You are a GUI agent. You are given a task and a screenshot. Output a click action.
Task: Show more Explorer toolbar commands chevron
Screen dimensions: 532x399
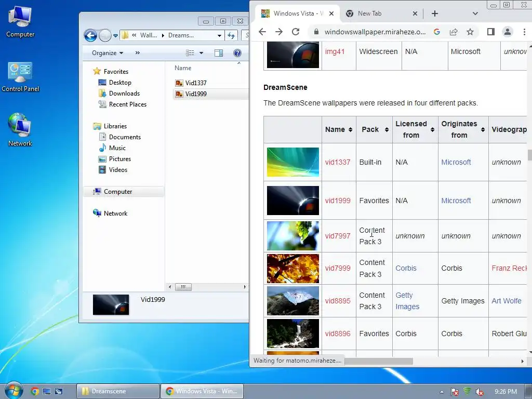[x=137, y=53]
